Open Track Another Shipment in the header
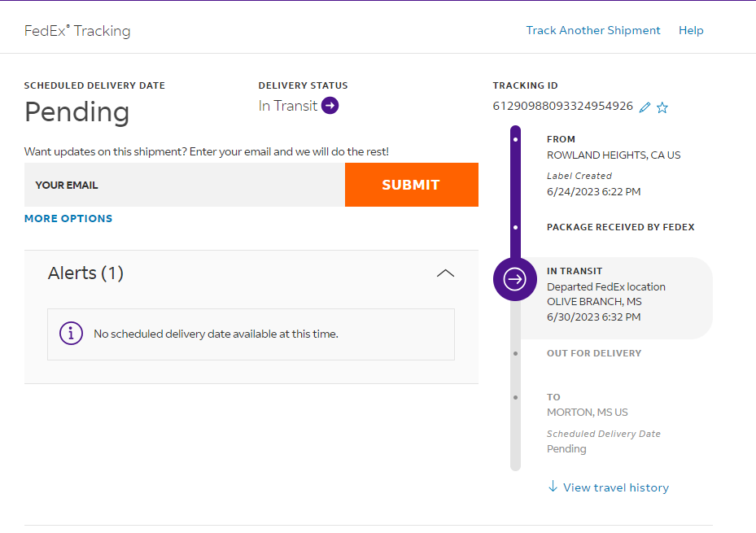 click(x=593, y=30)
